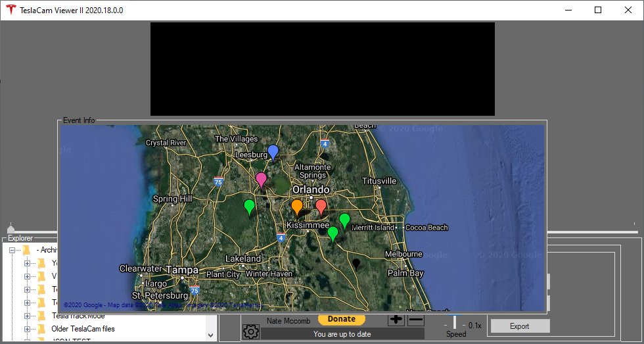The image size is (644, 344).
Task: Collapse the Archive root tree node
Action: pos(12,250)
